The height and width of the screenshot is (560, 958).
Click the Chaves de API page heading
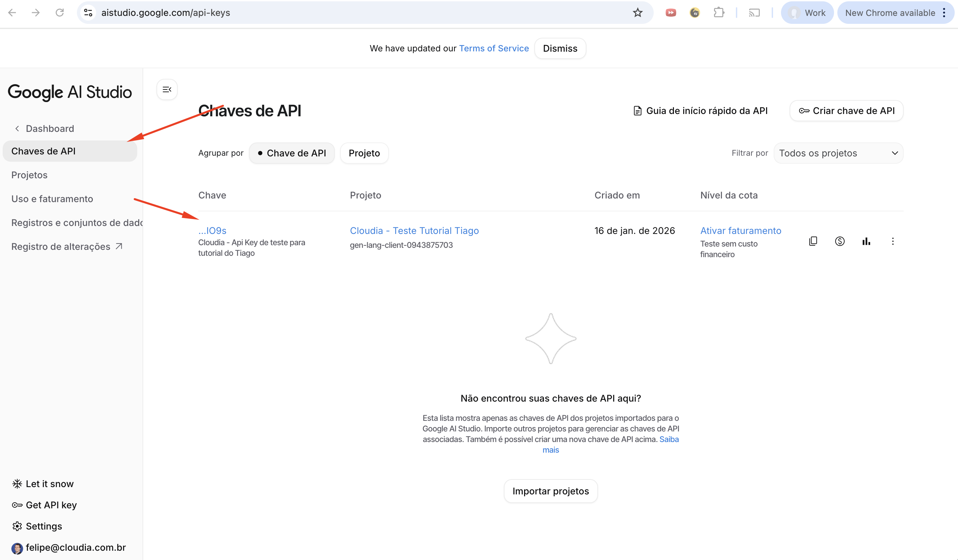250,111
